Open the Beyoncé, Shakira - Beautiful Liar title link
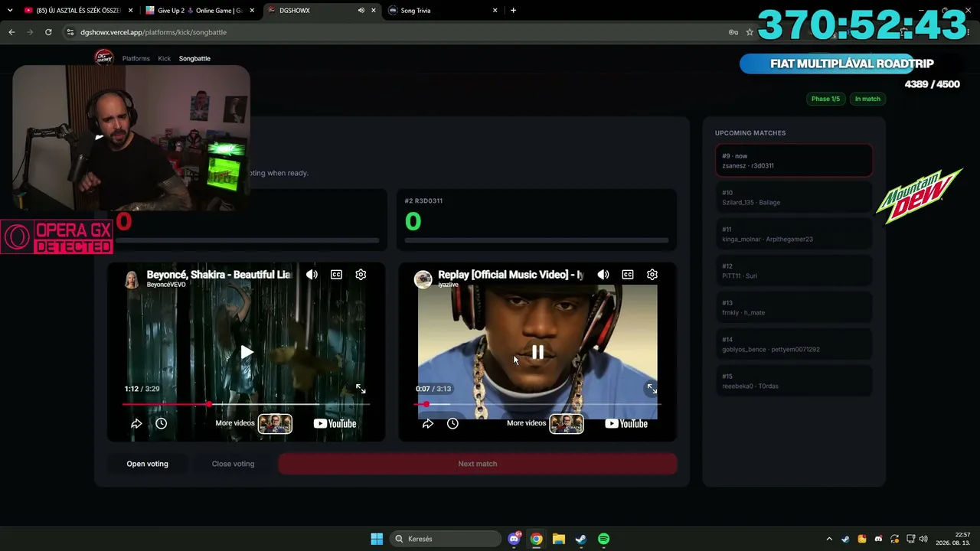Viewport: 980px width, 551px height. (219, 274)
